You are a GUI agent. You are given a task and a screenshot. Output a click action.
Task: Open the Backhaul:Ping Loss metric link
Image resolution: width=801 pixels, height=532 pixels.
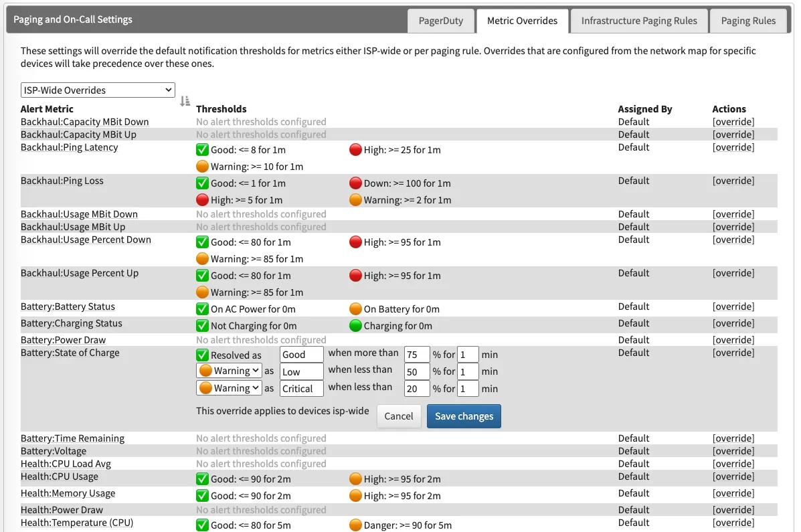click(x=62, y=181)
